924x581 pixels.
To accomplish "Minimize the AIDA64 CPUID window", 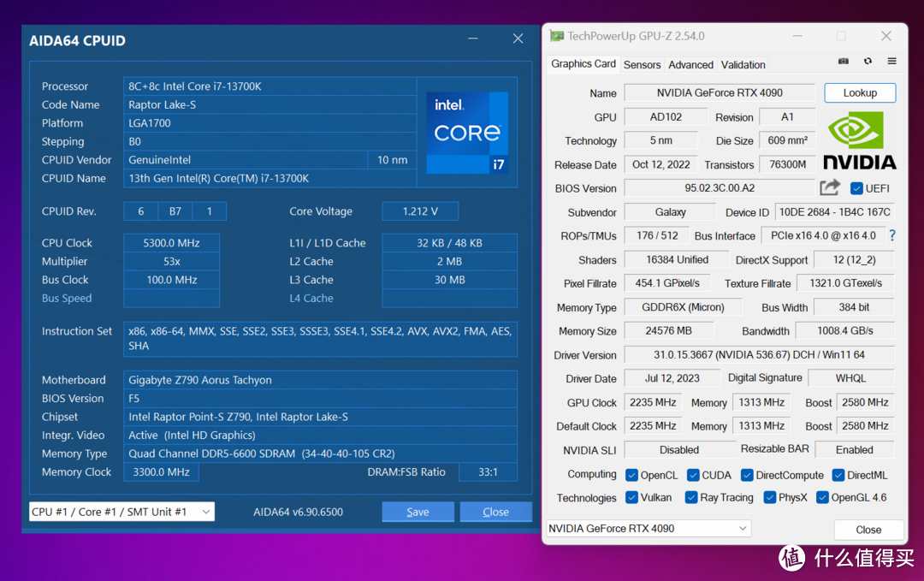I will pyautogui.click(x=473, y=39).
